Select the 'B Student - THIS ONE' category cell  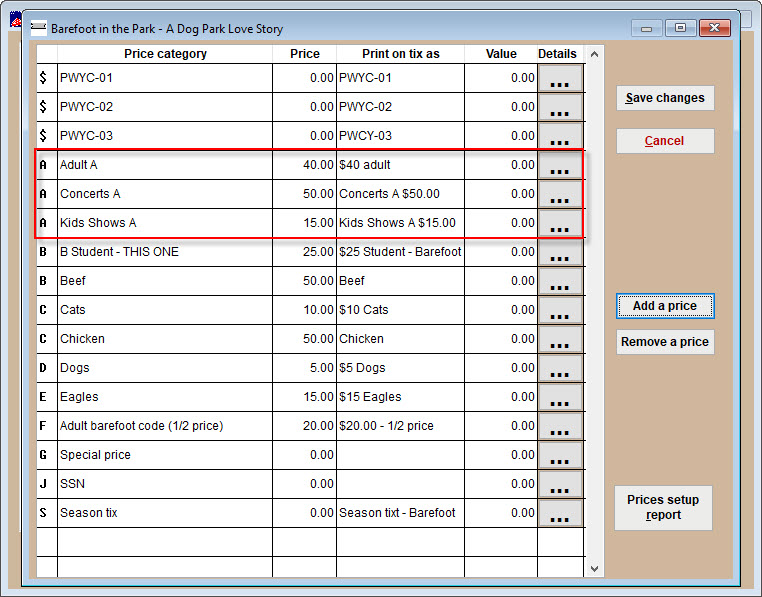click(x=164, y=252)
